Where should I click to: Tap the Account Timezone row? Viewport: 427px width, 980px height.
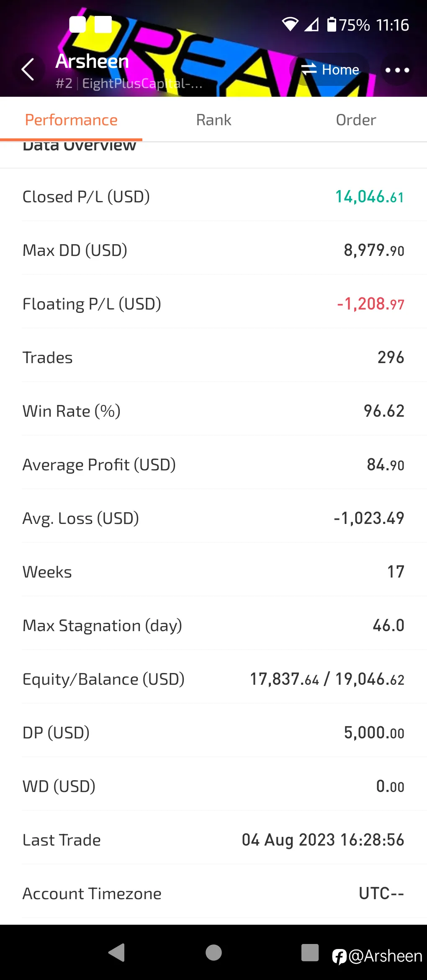tap(213, 894)
